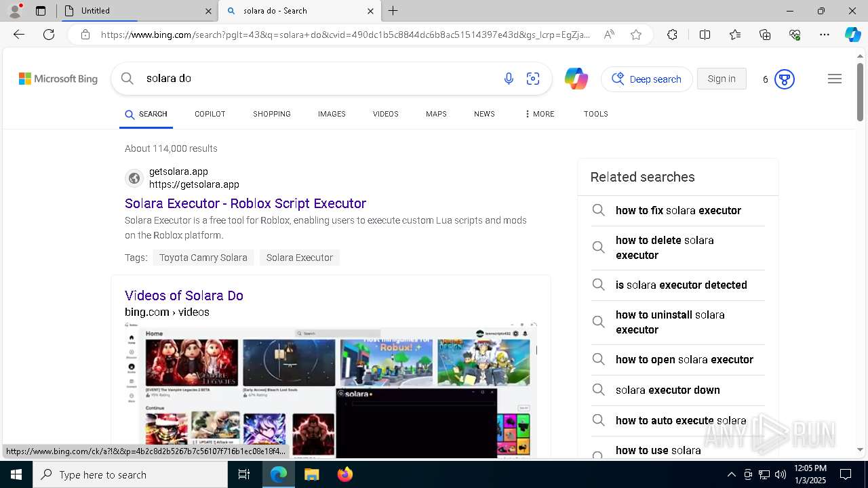Open the TOOLS search filter
The image size is (868, 488).
tap(596, 114)
